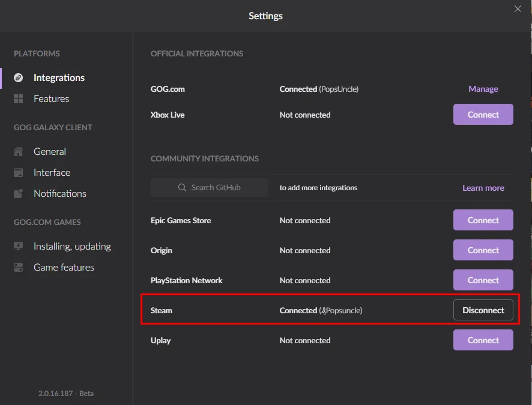
Task: Focus the Search GitHub field
Action: tap(216, 188)
